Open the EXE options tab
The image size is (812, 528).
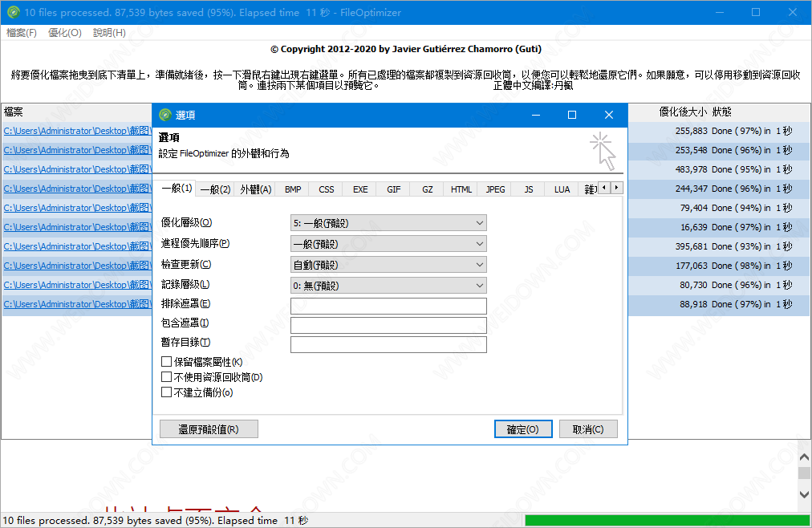pyautogui.click(x=360, y=189)
